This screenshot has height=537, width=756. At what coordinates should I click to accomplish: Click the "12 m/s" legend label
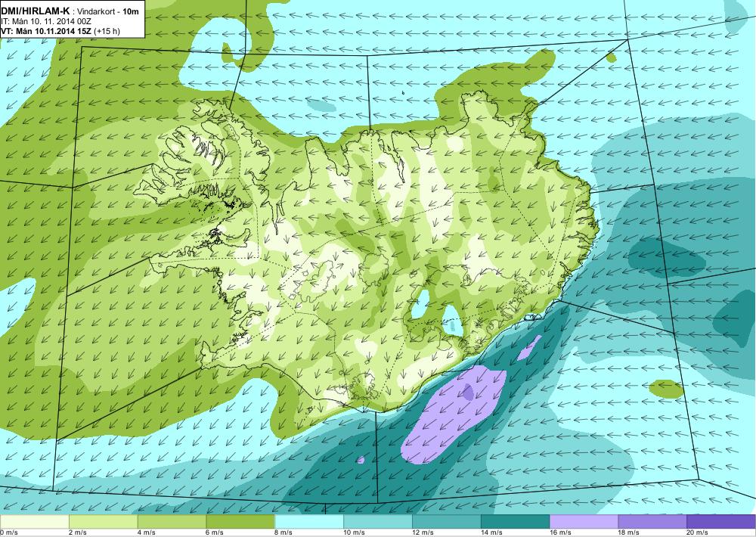click(x=423, y=532)
